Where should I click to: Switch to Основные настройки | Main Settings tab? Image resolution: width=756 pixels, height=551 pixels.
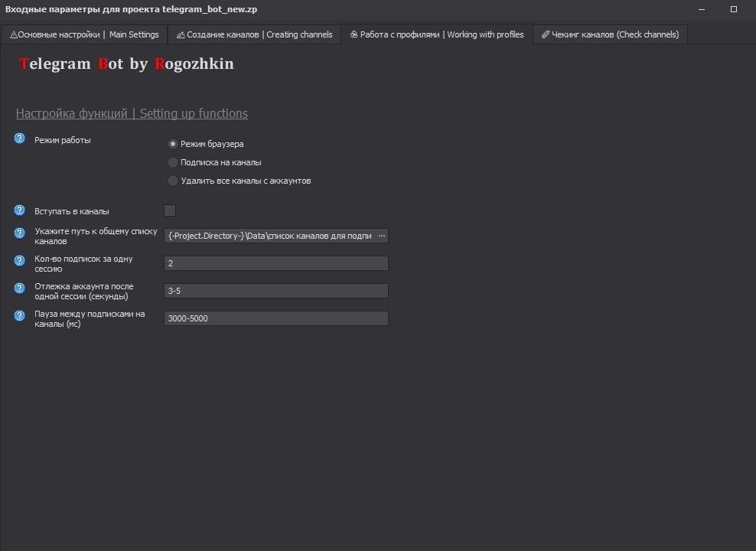tap(84, 34)
